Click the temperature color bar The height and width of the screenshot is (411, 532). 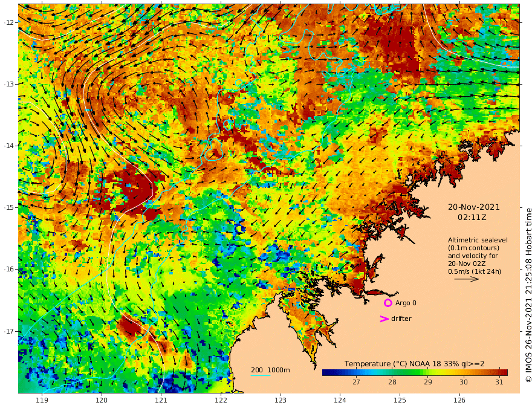[x=415, y=372]
